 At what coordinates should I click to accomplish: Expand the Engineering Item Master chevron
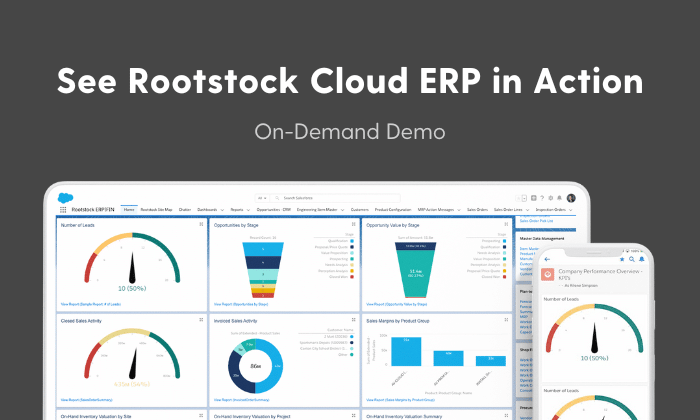click(x=342, y=210)
